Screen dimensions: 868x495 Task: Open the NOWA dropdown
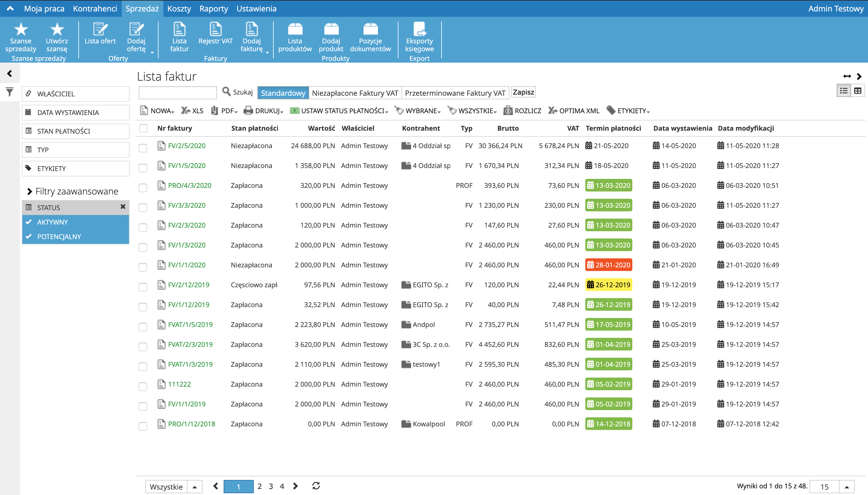(x=157, y=111)
